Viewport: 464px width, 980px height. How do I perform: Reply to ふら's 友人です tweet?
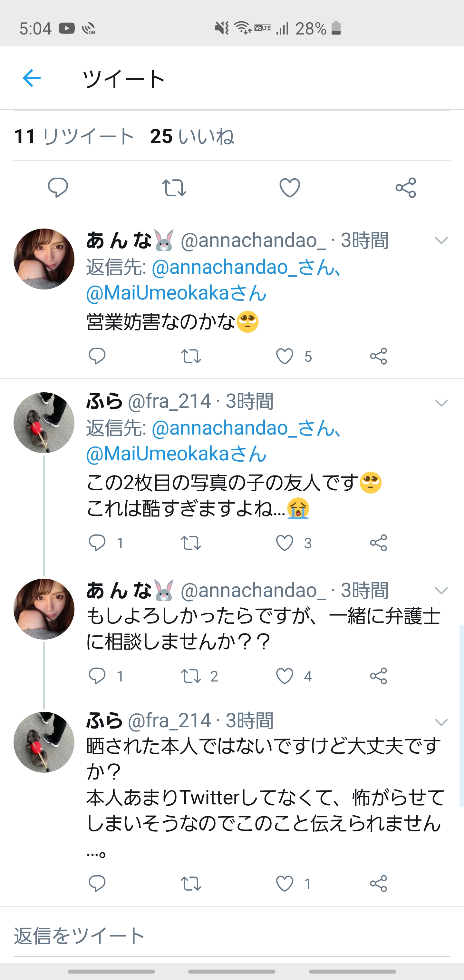pos(97,543)
